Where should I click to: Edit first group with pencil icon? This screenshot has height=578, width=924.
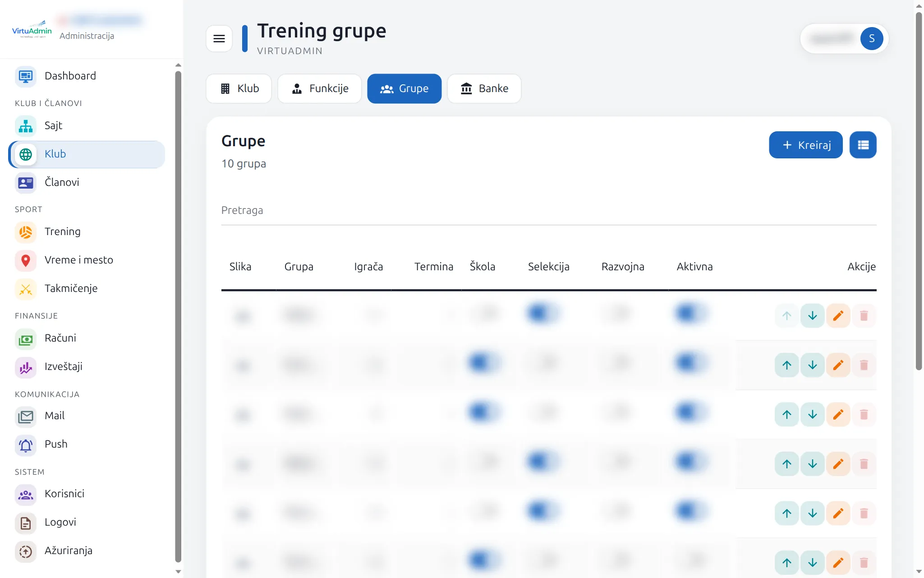tap(838, 315)
